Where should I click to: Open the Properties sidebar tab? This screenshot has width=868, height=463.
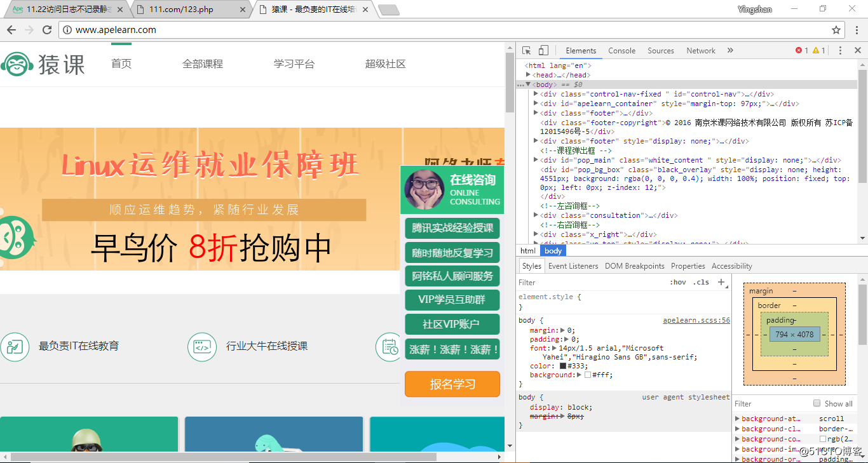(x=688, y=266)
